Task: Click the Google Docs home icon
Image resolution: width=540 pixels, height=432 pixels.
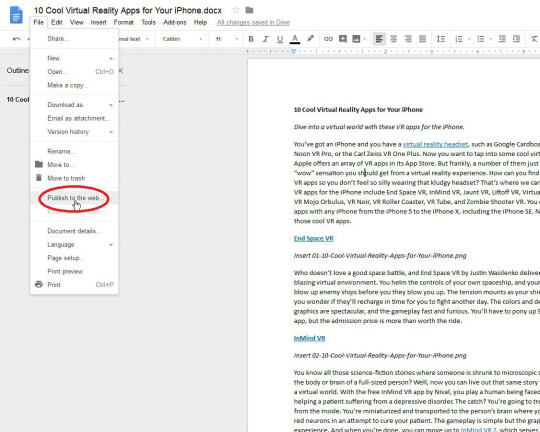Action: click(x=16, y=16)
